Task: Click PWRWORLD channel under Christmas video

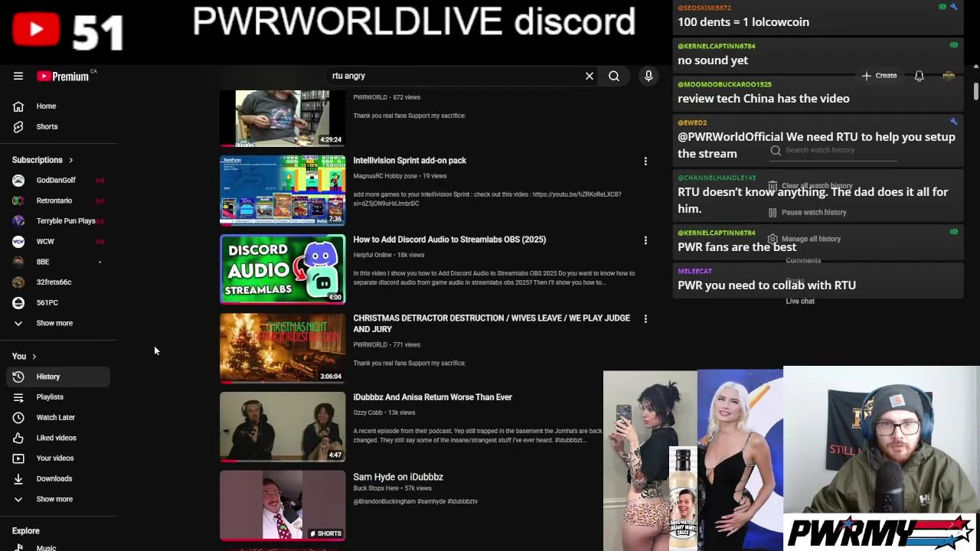Action: pos(370,345)
